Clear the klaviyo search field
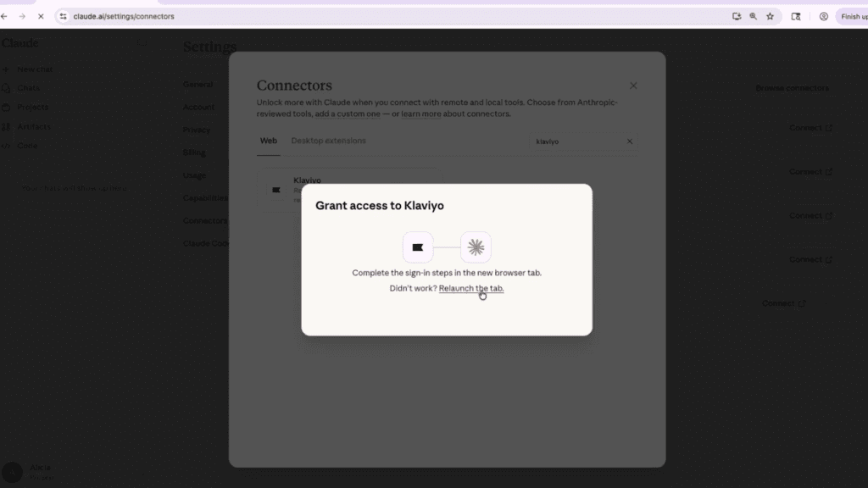 click(x=630, y=141)
